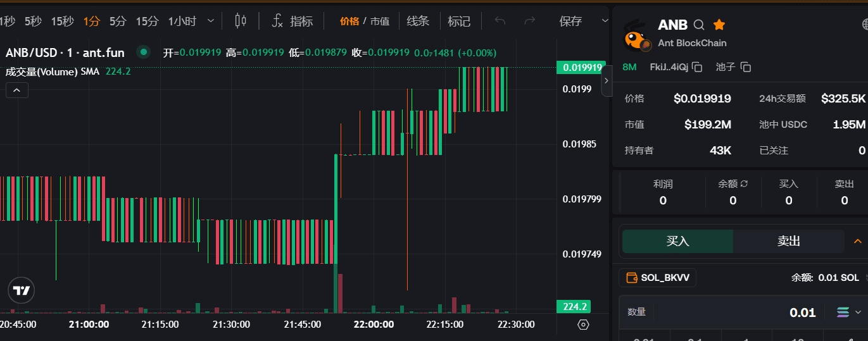Open chart settings gear icon
The width and height of the screenshot is (868, 341).
[584, 325]
